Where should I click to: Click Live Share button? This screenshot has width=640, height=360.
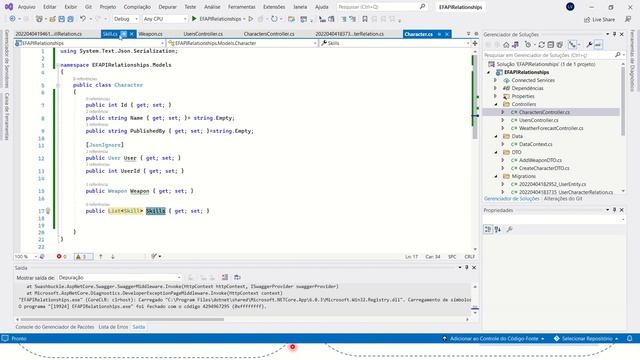click(600, 19)
